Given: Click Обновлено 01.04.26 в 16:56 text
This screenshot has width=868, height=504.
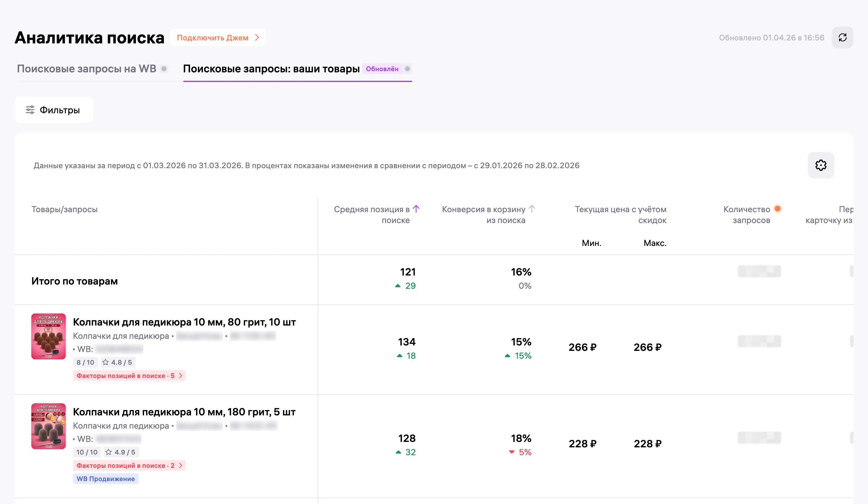Looking at the screenshot, I should 772,38.
